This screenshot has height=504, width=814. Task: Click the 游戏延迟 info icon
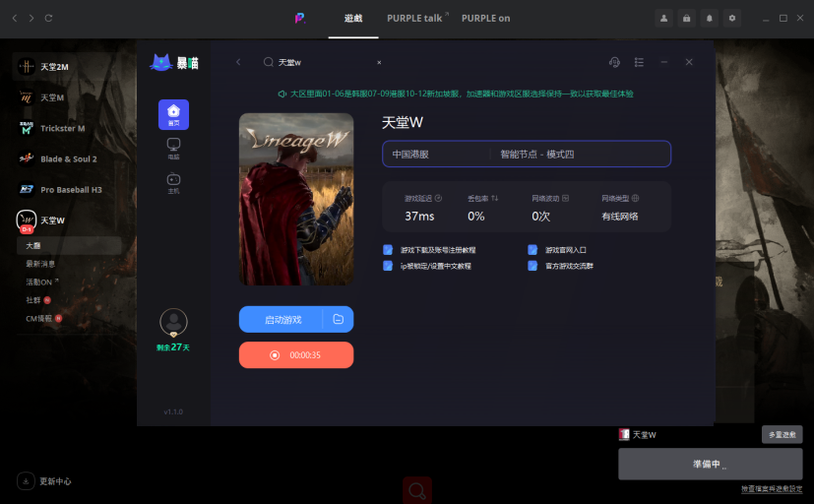tap(438, 198)
